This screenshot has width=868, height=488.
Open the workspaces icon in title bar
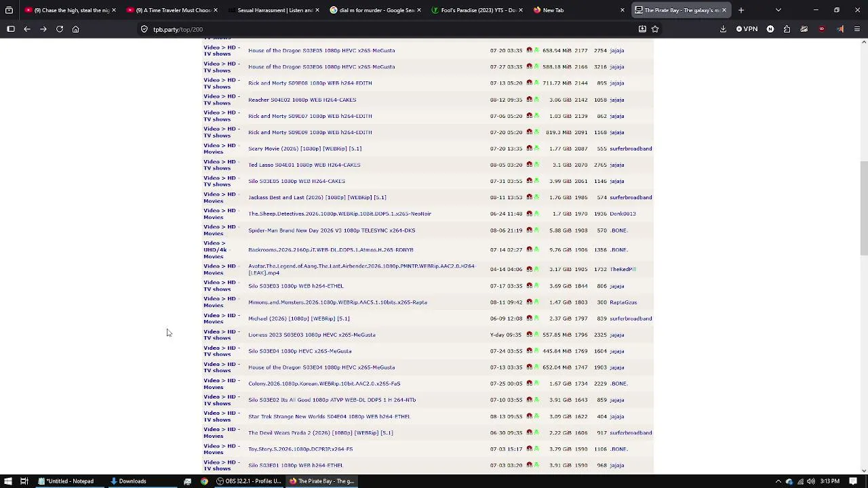coord(9,10)
